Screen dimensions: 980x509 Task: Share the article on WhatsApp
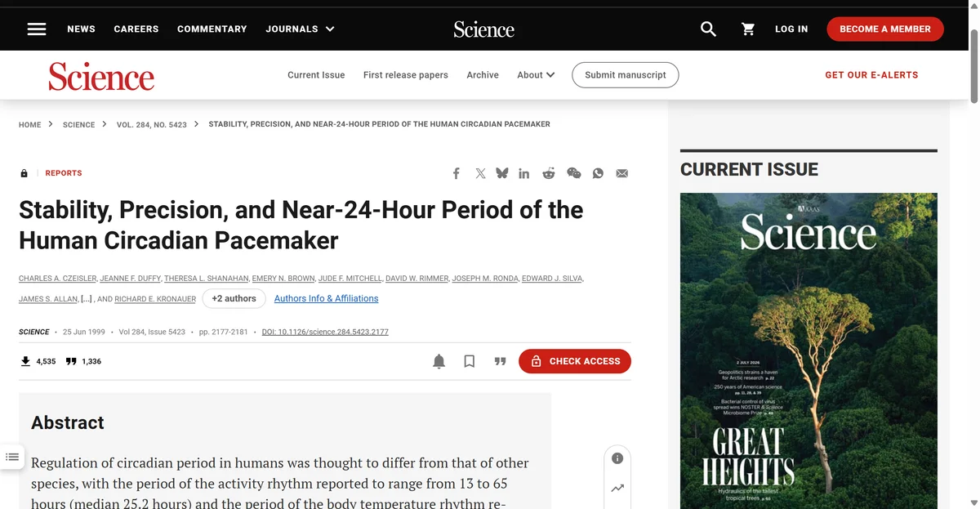(x=598, y=173)
